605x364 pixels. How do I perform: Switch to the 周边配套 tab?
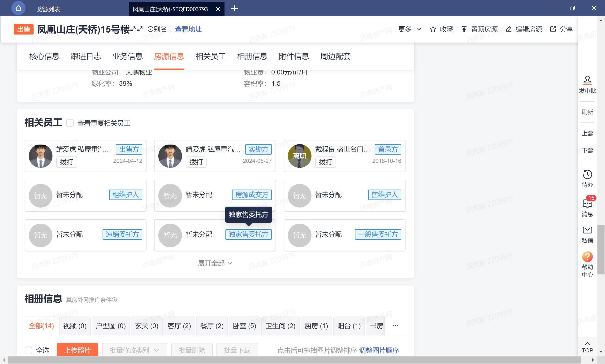point(335,56)
